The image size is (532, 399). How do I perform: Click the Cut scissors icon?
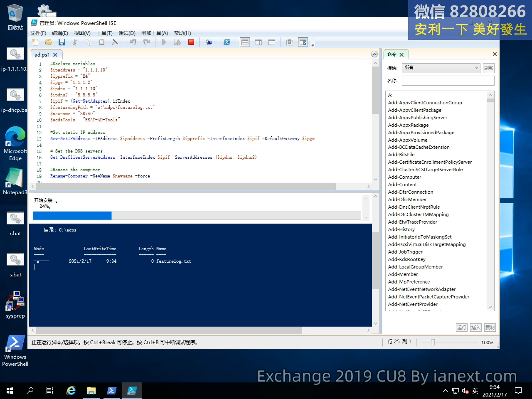[75, 42]
